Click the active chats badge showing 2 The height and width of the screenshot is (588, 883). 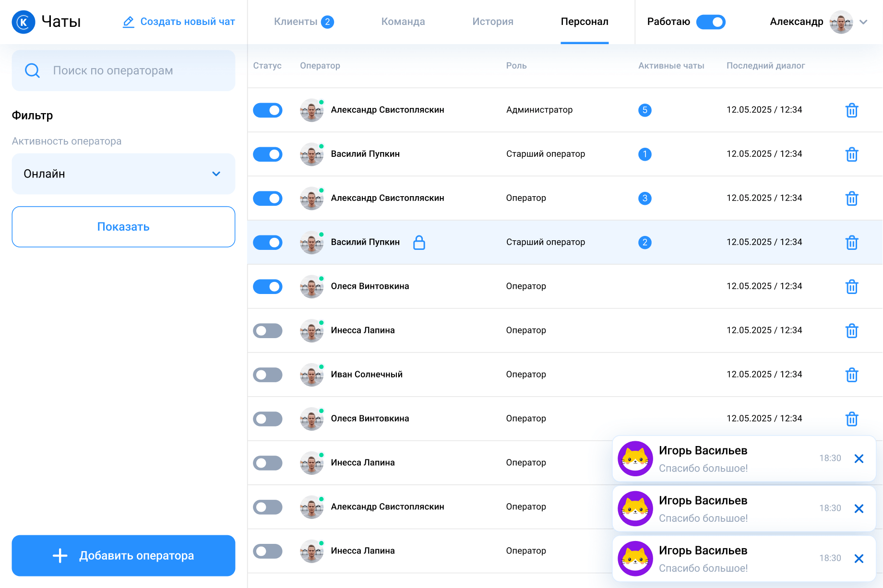[644, 243]
